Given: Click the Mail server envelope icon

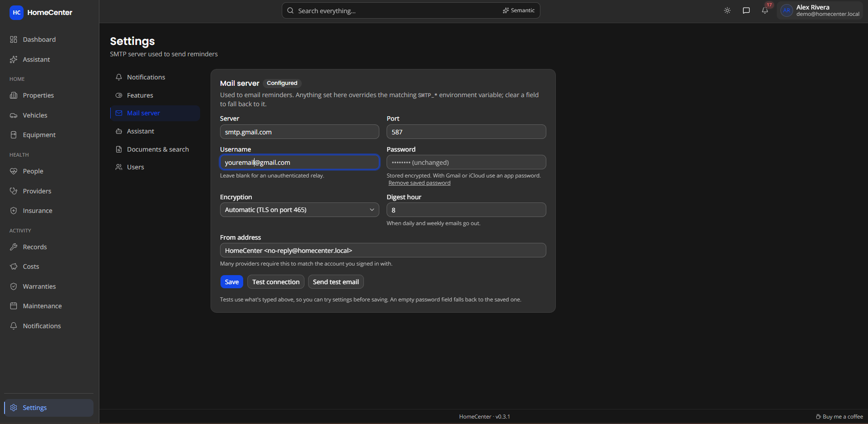Looking at the screenshot, I should click(119, 113).
